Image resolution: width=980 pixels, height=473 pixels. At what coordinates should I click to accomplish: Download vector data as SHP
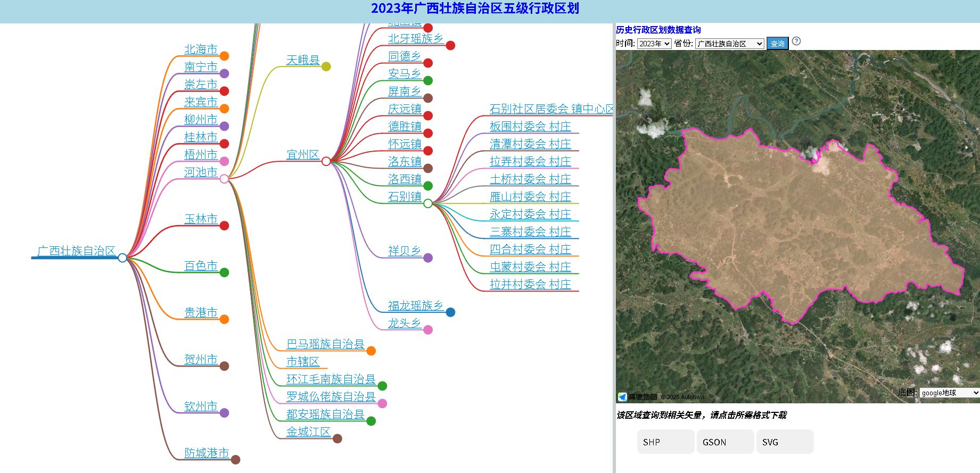coord(665,442)
